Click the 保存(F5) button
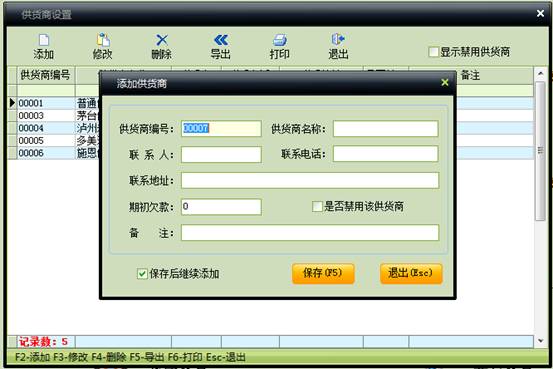The width and height of the screenshot is (553, 369). 323,273
